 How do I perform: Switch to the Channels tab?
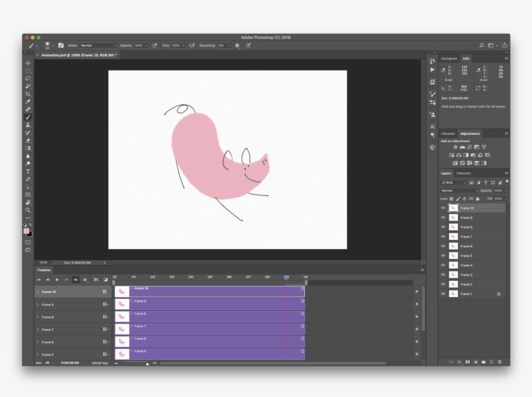click(464, 173)
